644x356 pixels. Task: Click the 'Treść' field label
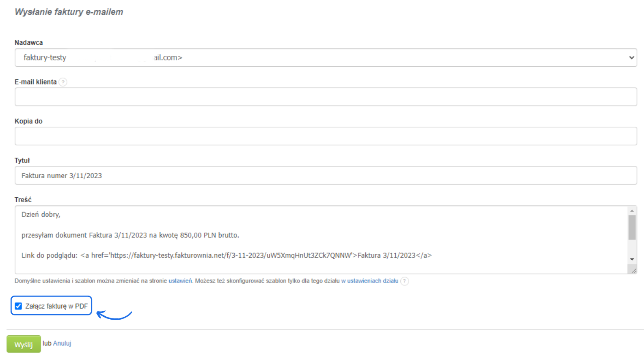click(23, 200)
